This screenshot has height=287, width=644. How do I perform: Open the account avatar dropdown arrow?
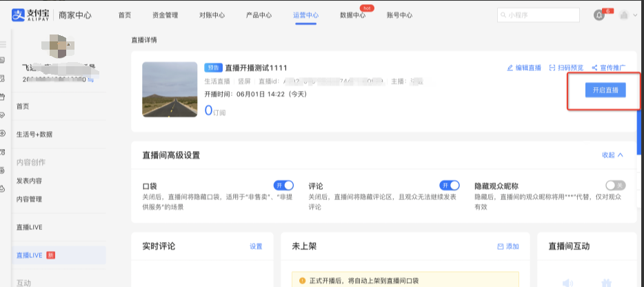point(635,15)
